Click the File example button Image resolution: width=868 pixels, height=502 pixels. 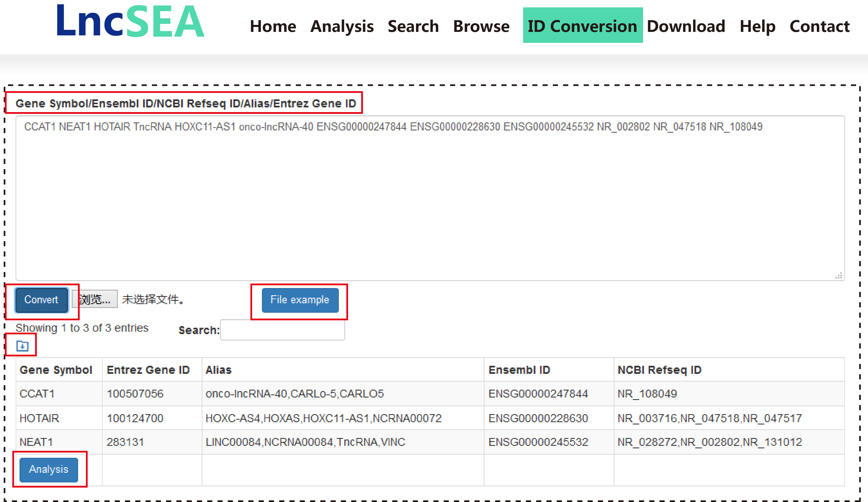tap(300, 300)
